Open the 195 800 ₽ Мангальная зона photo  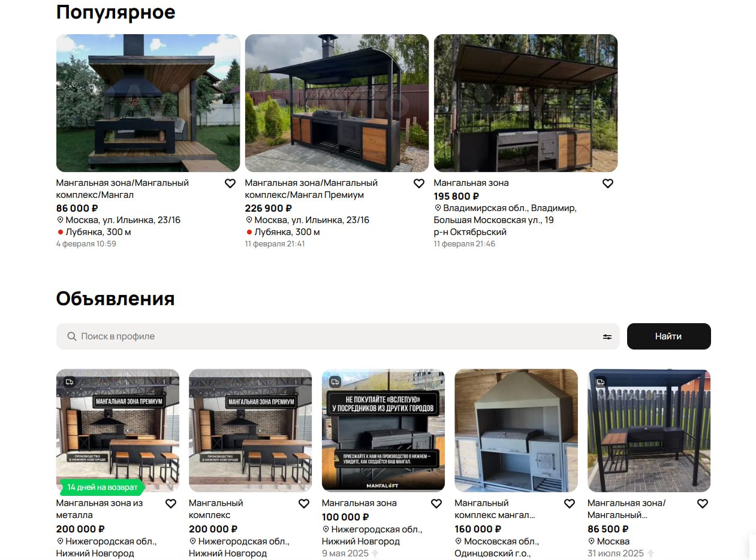coord(526,103)
